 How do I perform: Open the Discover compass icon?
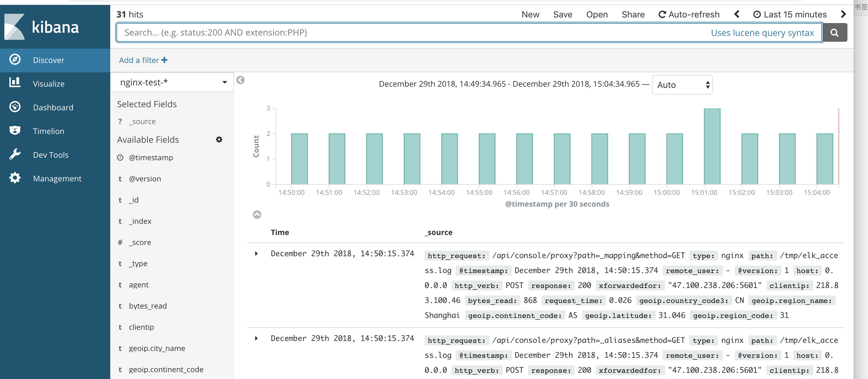click(15, 59)
